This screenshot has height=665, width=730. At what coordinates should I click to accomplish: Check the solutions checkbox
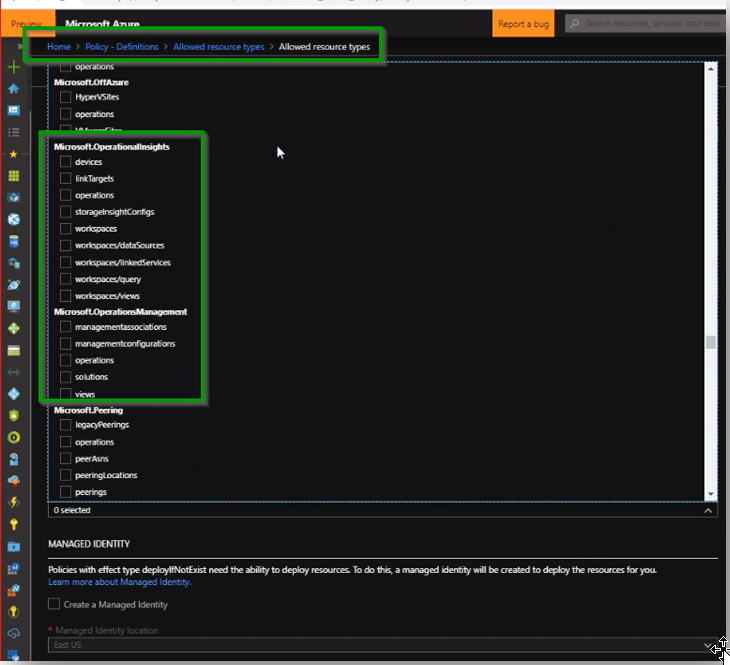coord(66,377)
